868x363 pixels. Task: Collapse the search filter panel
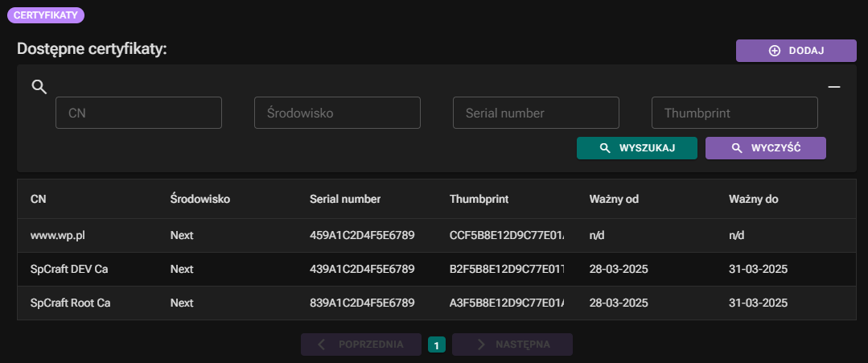coord(834,86)
